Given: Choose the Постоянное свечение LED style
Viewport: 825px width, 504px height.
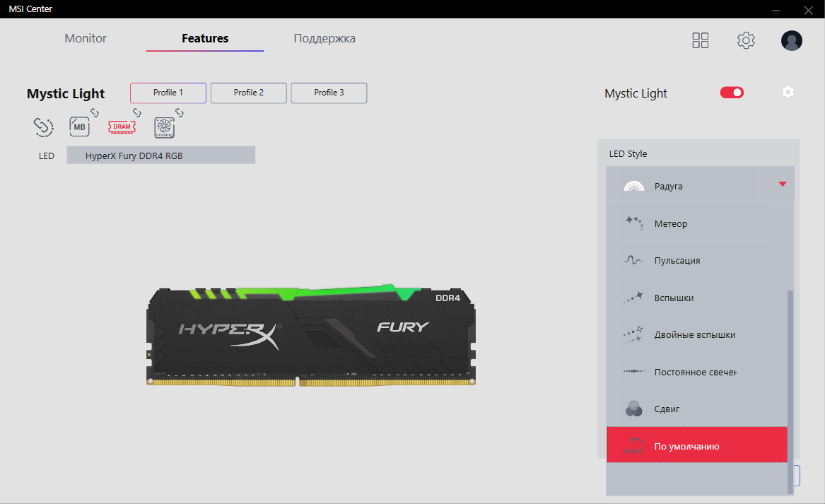Looking at the screenshot, I should pyautogui.click(x=696, y=372).
